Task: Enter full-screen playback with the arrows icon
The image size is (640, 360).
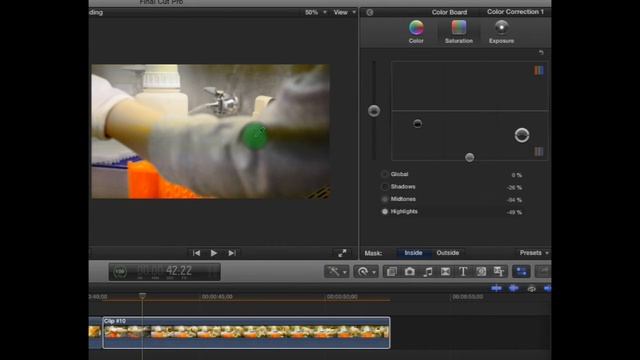Action: 342,253
